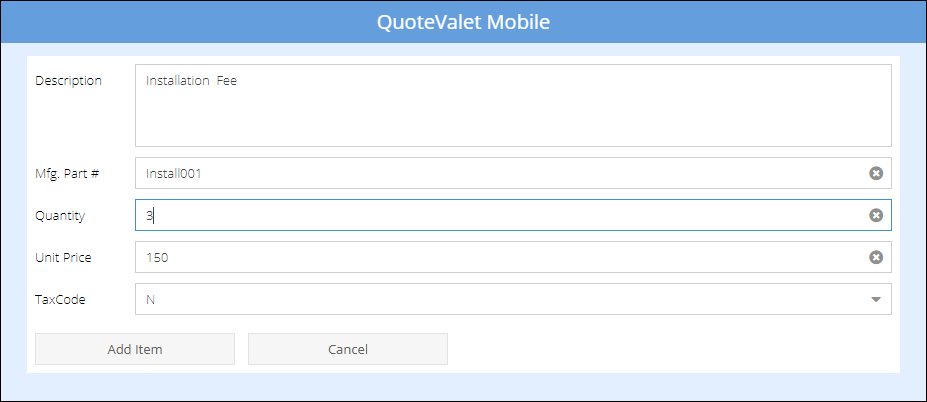Click the Mfg. Part # label
This screenshot has width=927, height=402.
(x=67, y=173)
